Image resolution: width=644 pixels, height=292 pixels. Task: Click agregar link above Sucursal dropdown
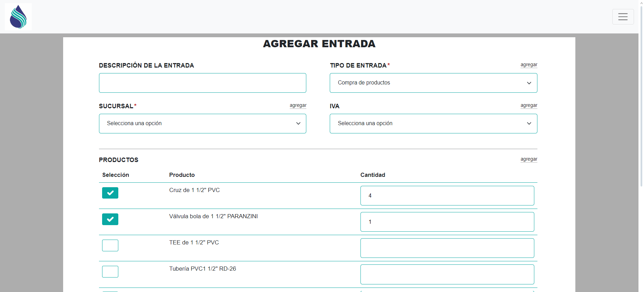298,105
